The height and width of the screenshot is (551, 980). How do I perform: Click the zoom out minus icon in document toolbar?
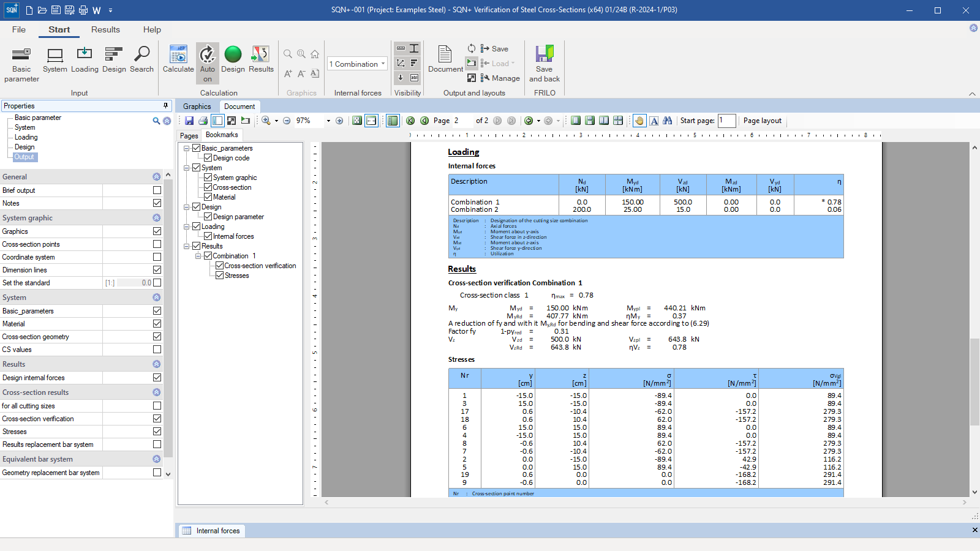click(287, 121)
